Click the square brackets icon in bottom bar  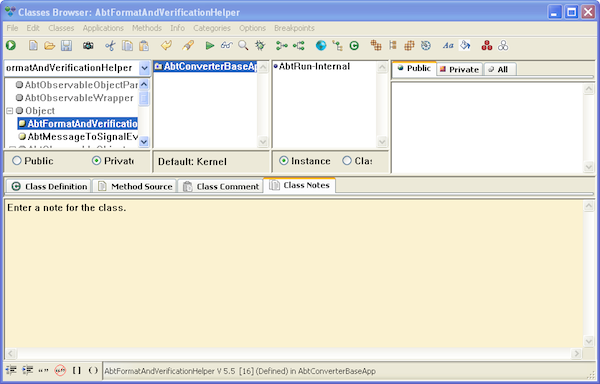77,370
